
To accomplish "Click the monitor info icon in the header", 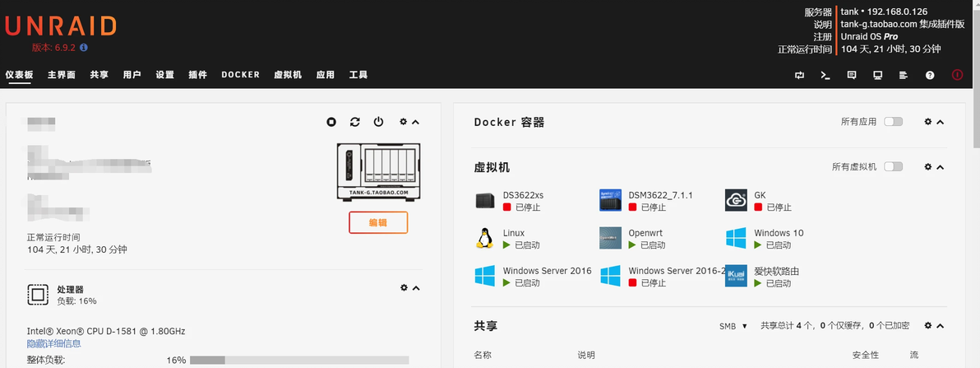I will pos(877,75).
